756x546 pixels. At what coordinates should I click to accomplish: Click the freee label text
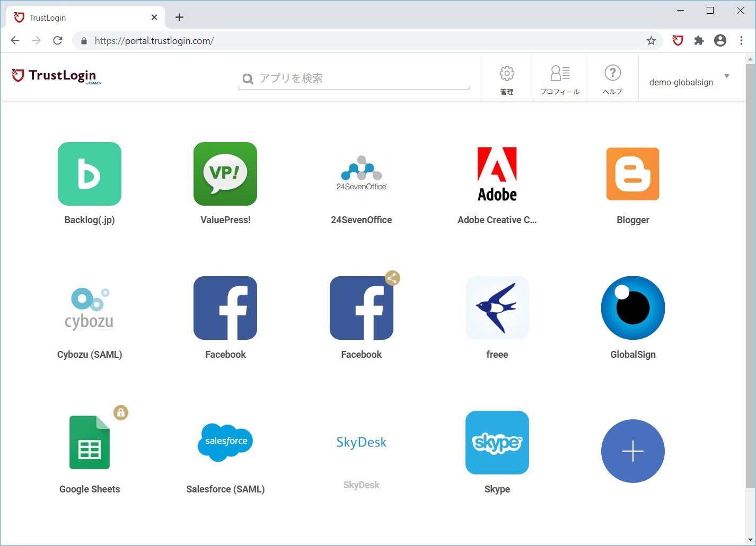point(497,355)
